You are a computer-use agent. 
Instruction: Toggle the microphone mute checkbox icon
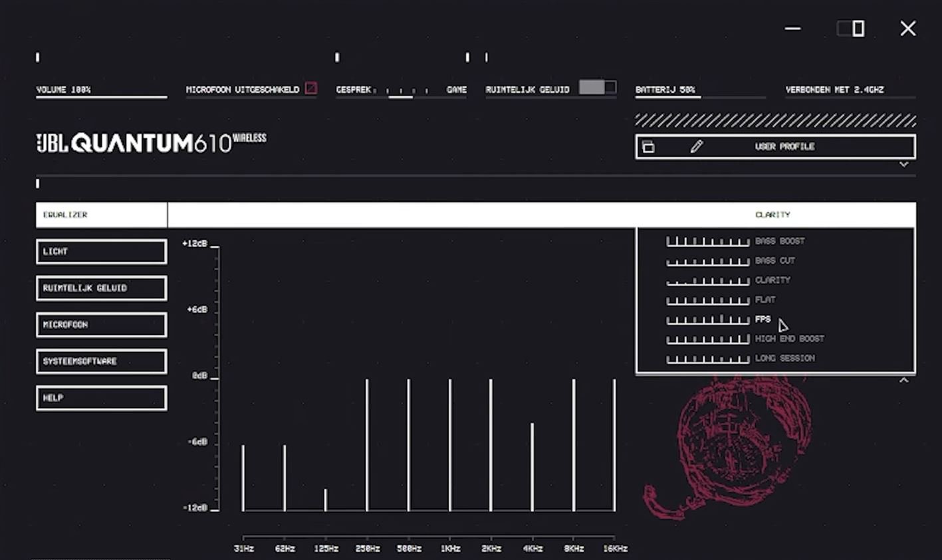click(x=310, y=88)
